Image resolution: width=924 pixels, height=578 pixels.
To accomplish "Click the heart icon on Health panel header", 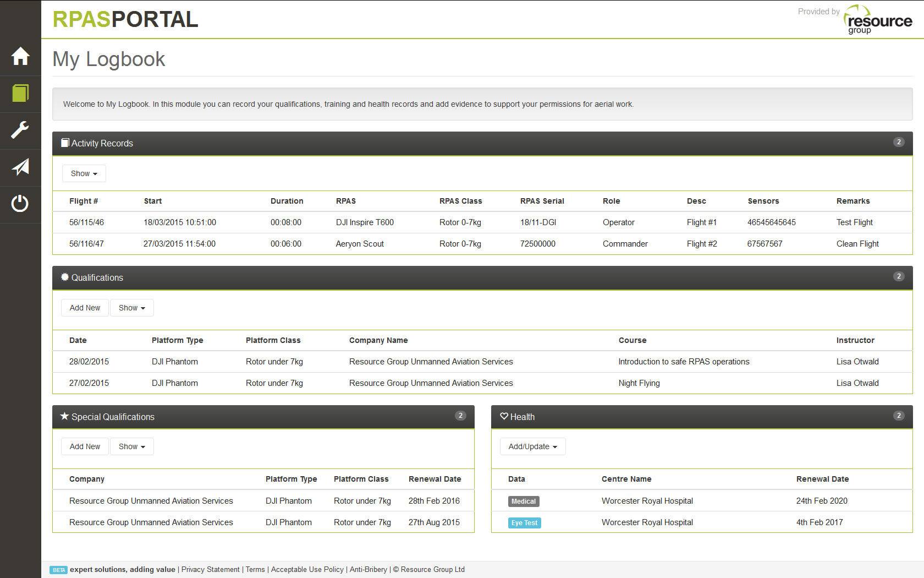I will (504, 417).
